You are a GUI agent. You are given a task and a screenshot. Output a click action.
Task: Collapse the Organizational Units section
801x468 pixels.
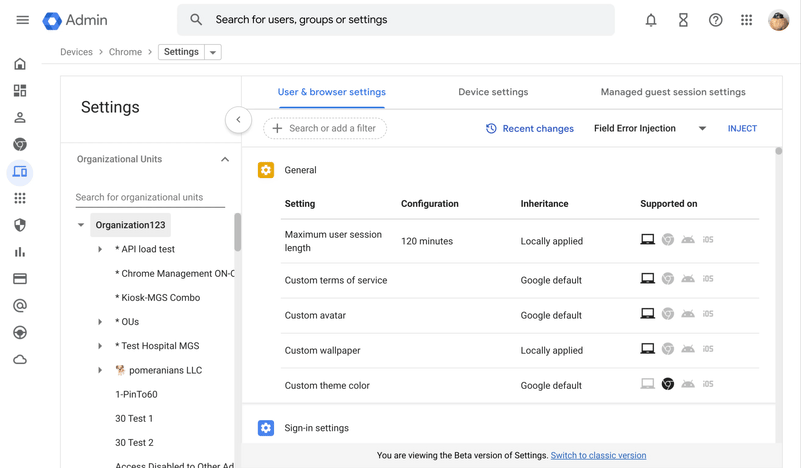[x=225, y=159]
